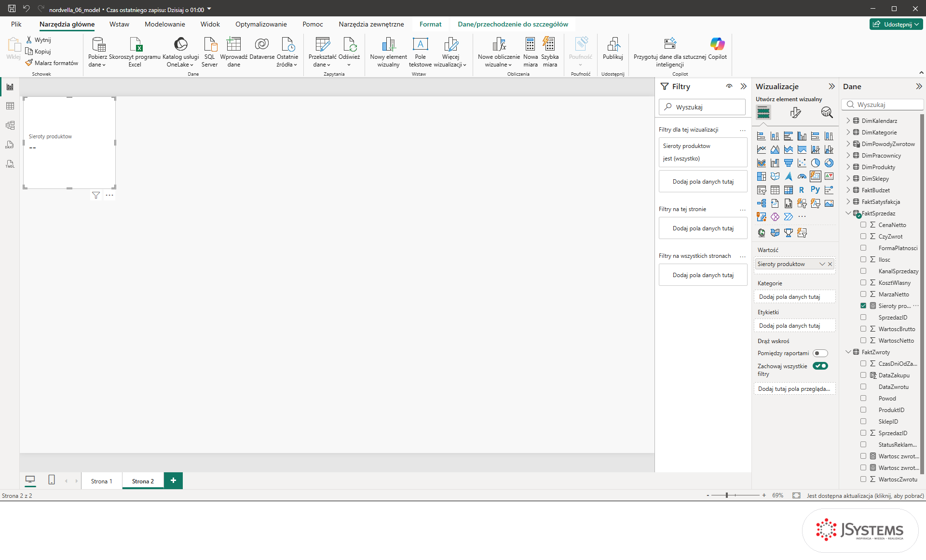The height and width of the screenshot is (560, 926).
Task: Open the Wstaw ribbon tab
Action: tap(119, 24)
